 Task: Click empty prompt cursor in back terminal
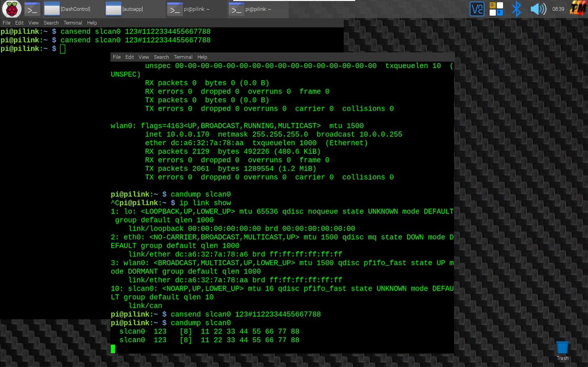click(63, 49)
